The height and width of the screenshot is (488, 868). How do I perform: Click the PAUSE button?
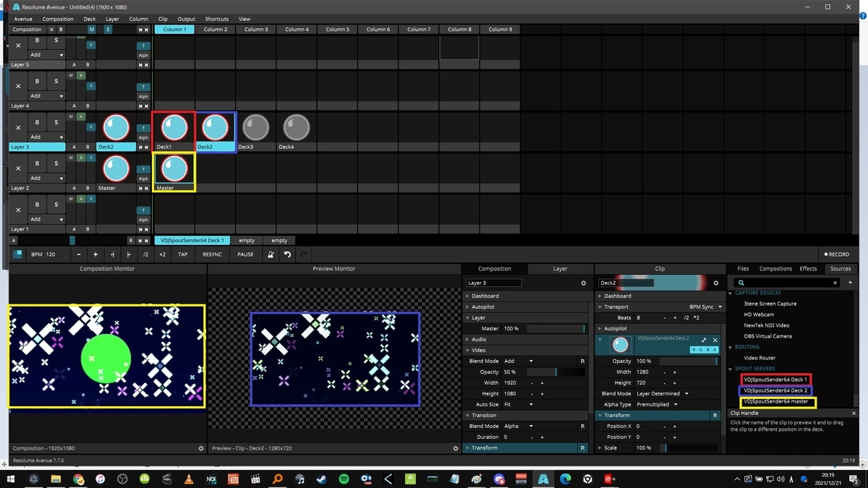[x=245, y=254]
